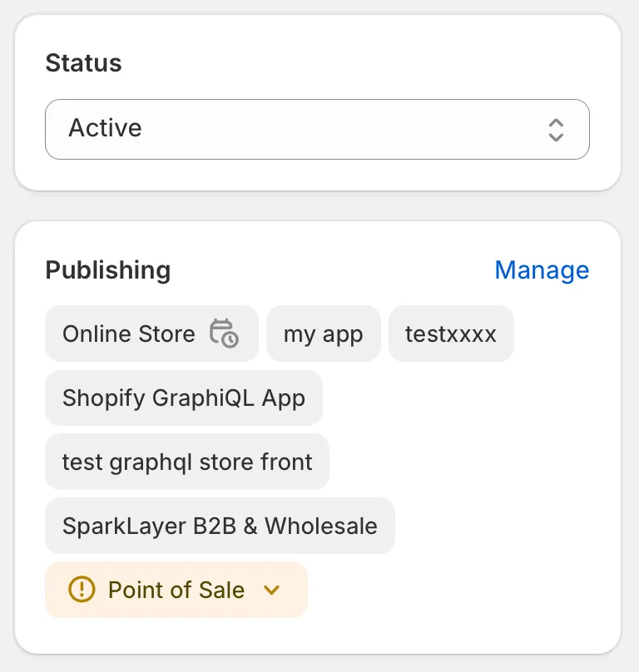This screenshot has height=672, width=639.
Task: Click the test graphql store front tag
Action: point(186,462)
